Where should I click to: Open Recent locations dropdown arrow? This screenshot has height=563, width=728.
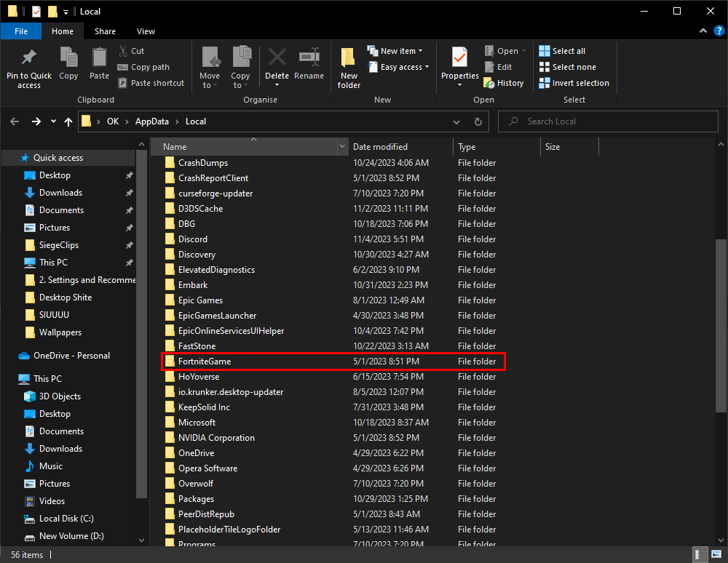(53, 121)
